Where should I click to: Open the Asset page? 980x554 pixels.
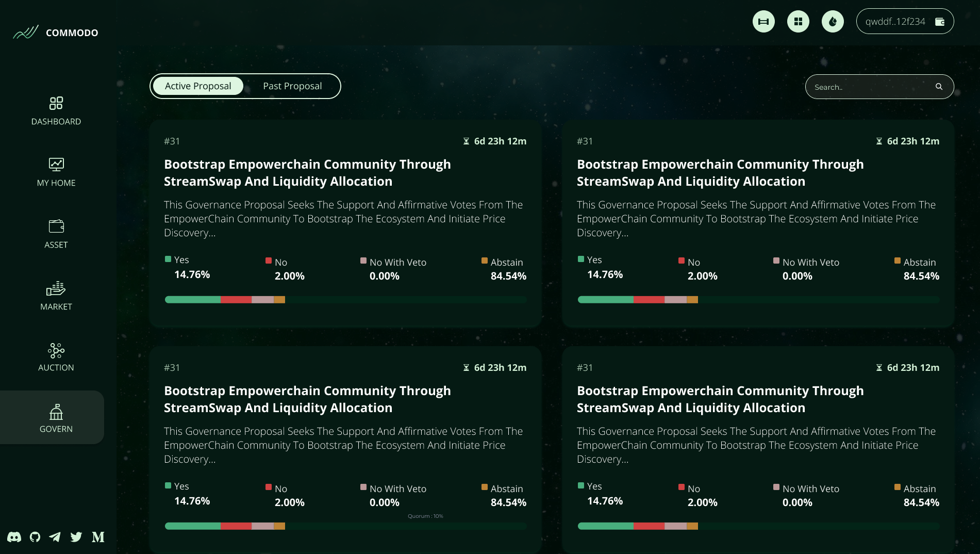56,234
